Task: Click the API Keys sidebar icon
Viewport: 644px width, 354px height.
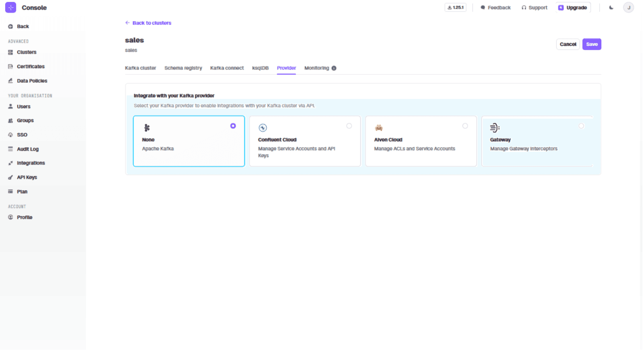Action: pos(10,177)
